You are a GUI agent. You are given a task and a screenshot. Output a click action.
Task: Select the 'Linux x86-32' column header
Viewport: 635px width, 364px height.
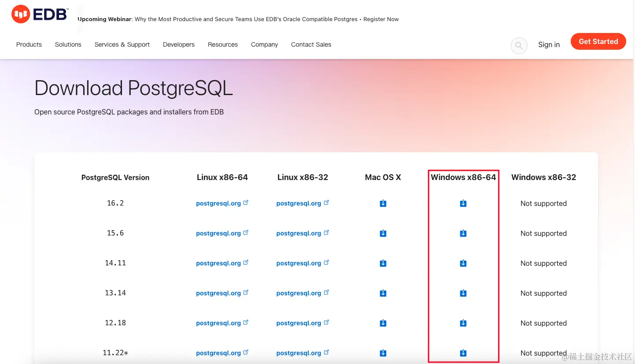[303, 177]
